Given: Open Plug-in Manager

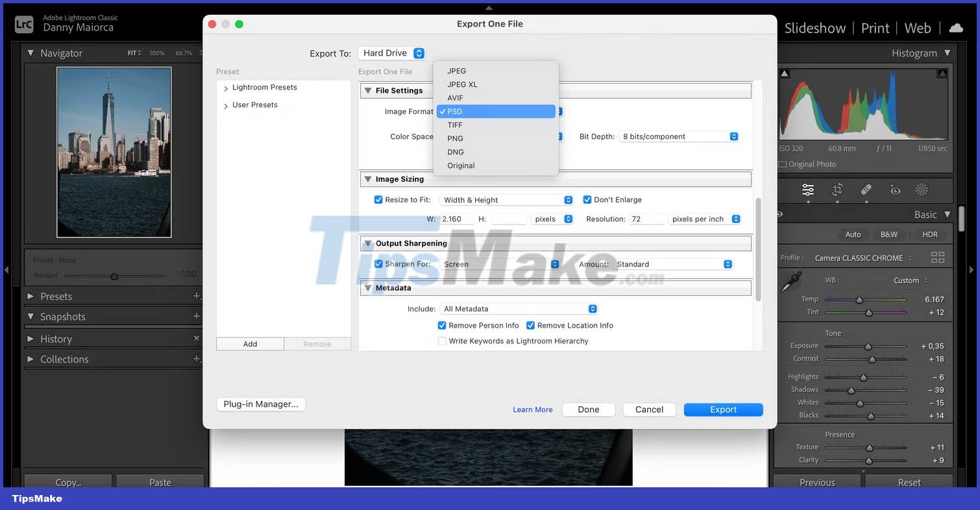Looking at the screenshot, I should [x=261, y=404].
